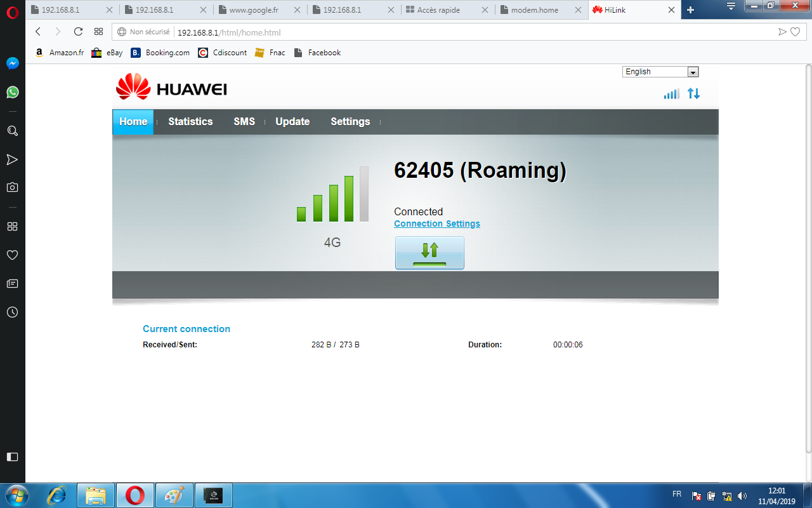Go back with the browser back arrow

point(38,32)
